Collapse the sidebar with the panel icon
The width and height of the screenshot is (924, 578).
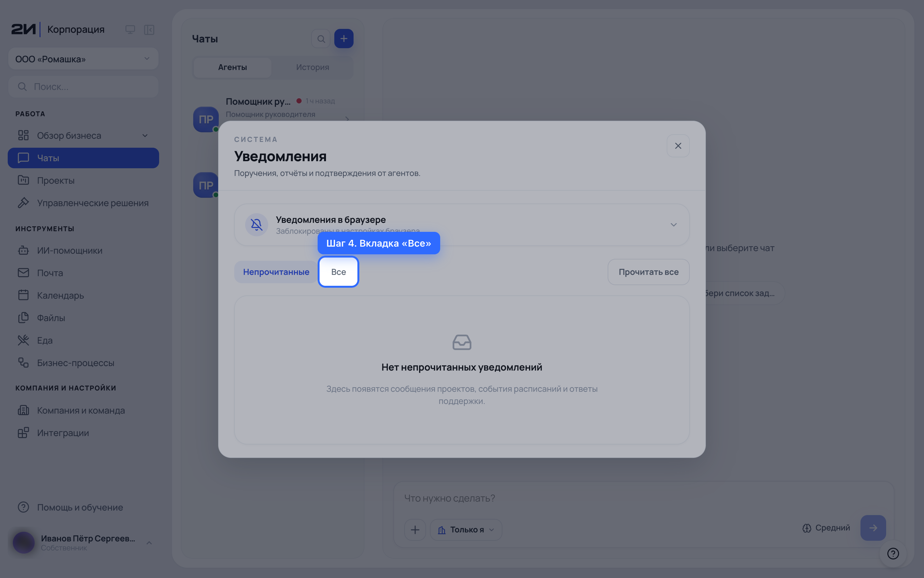point(149,30)
